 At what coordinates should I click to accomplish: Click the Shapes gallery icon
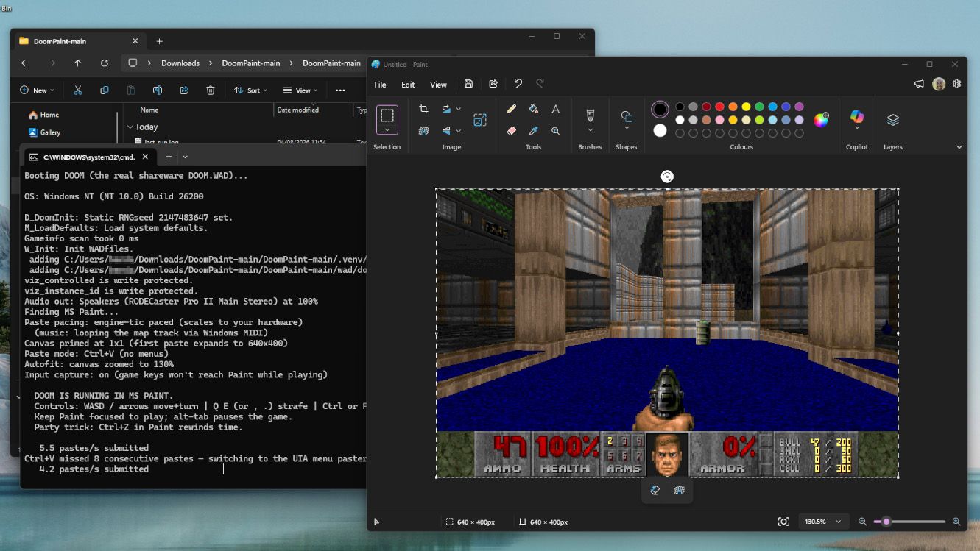627,117
